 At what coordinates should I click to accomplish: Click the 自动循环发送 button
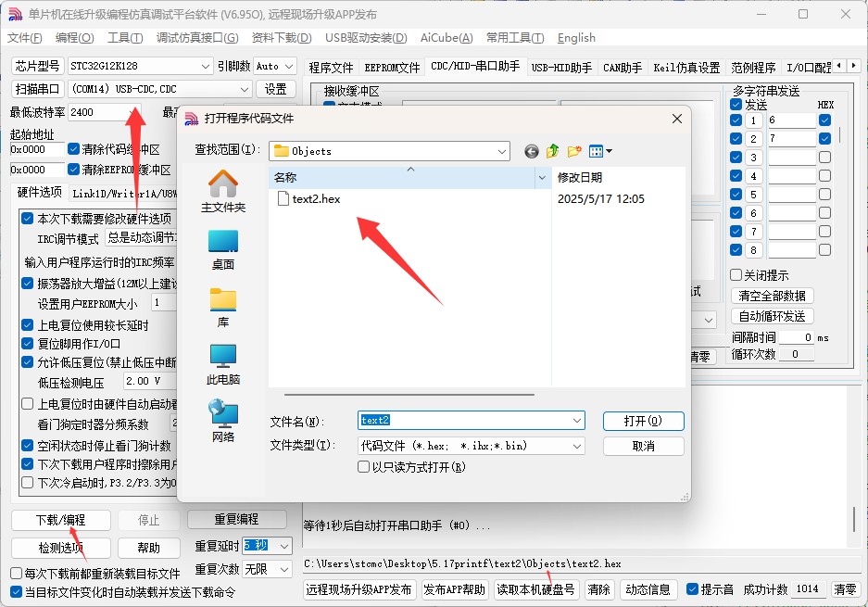(x=773, y=316)
